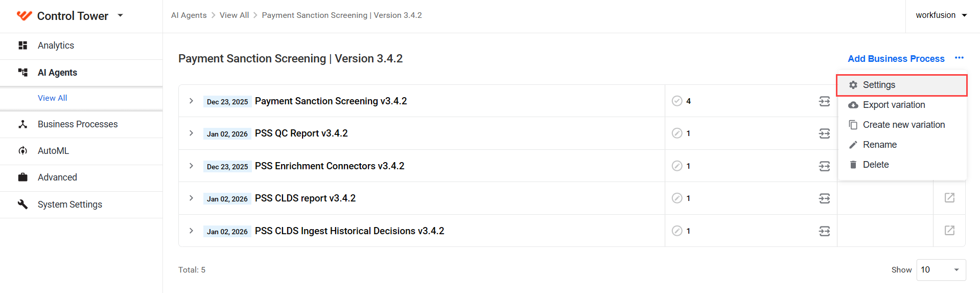Viewport: 980px width, 293px height.
Task: Click View All breadcrumb link
Action: tap(234, 15)
